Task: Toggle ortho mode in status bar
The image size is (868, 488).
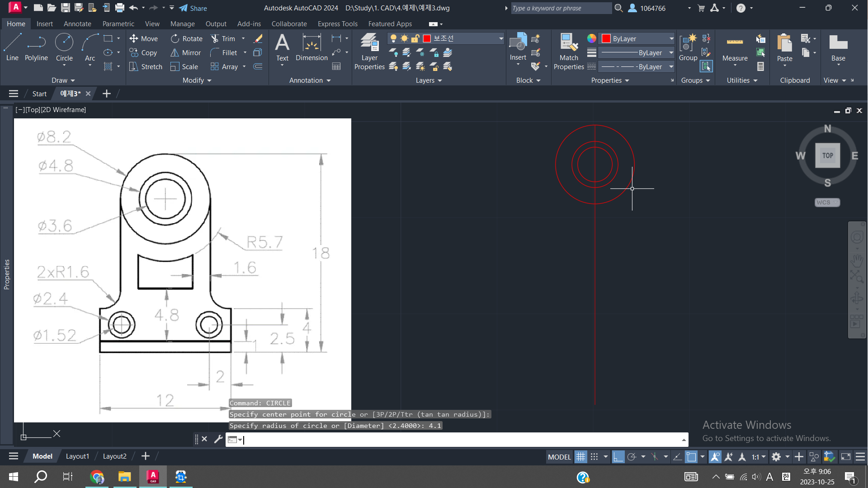Action: (618, 457)
